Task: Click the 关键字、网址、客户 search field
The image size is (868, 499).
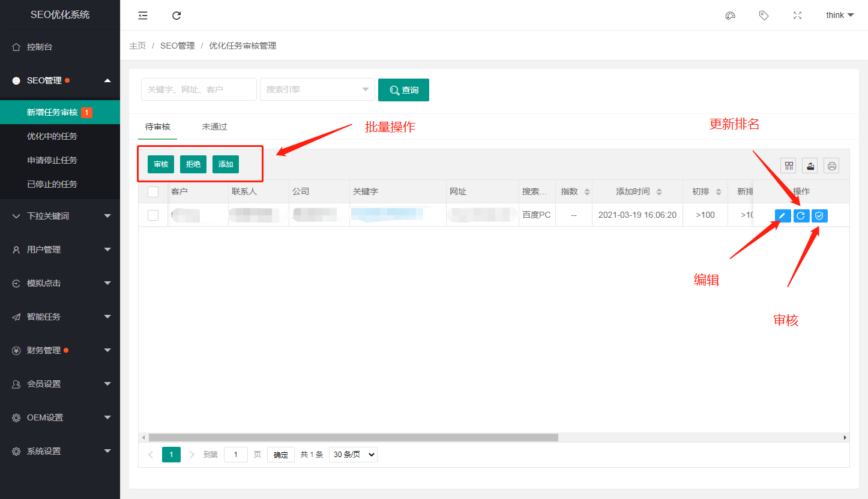Action: pos(199,89)
